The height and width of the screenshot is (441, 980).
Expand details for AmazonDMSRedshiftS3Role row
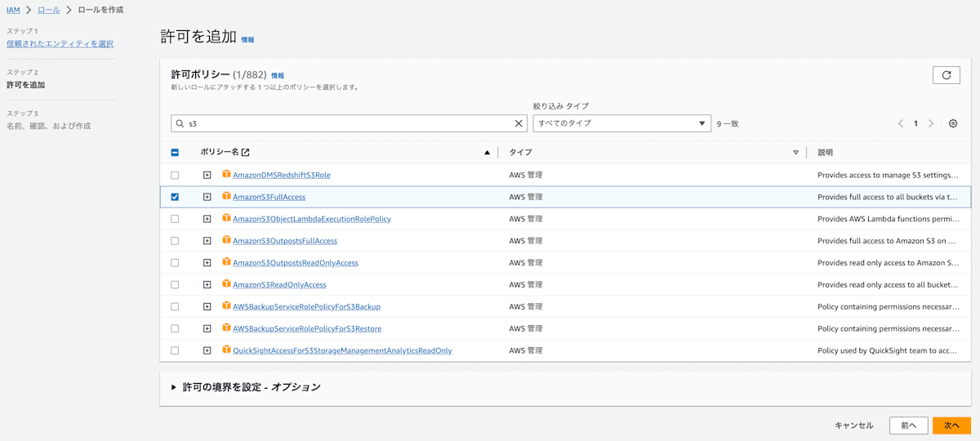tap(207, 175)
